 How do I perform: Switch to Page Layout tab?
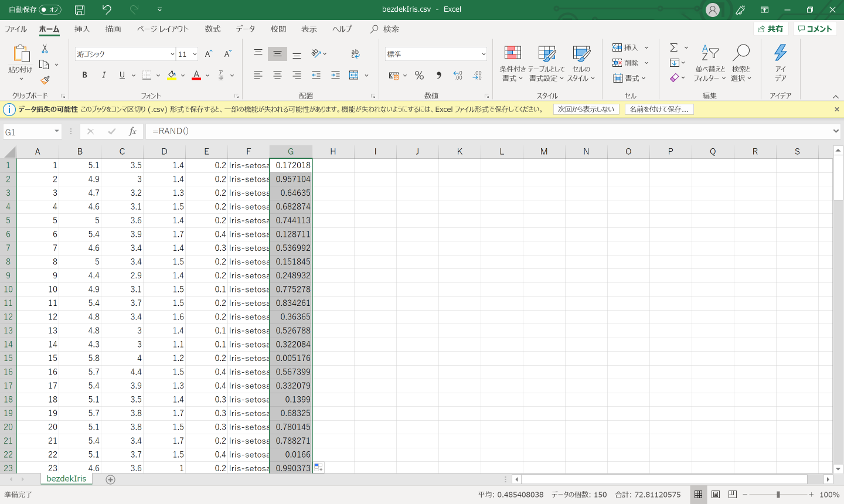(x=163, y=29)
